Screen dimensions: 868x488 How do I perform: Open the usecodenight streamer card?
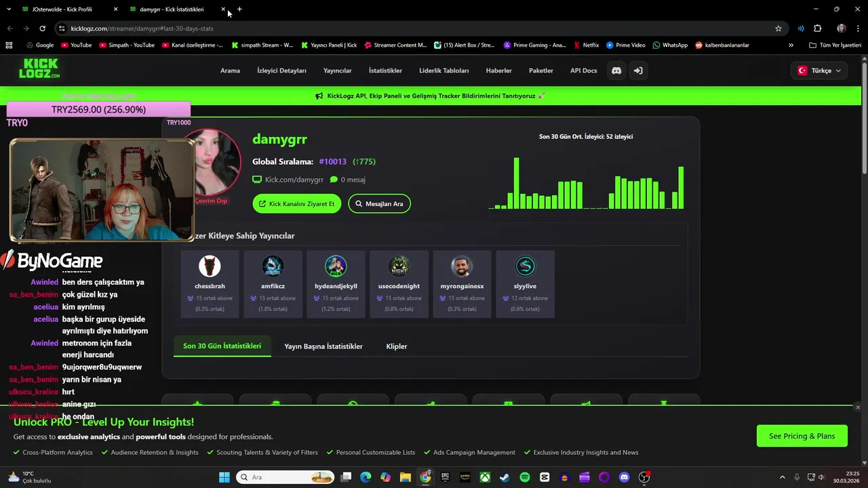coord(399,284)
